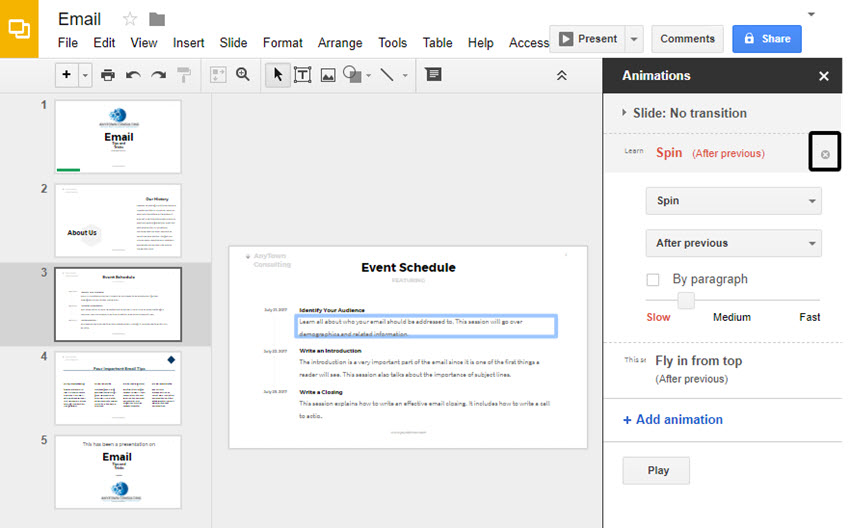The height and width of the screenshot is (528, 850).
Task: Select the Line tool
Action: click(387, 74)
